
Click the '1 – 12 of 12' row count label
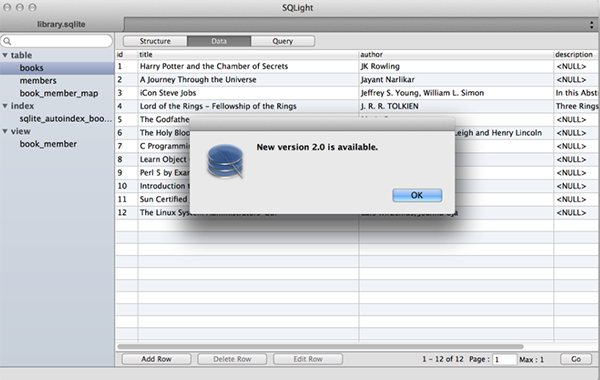tap(443, 359)
